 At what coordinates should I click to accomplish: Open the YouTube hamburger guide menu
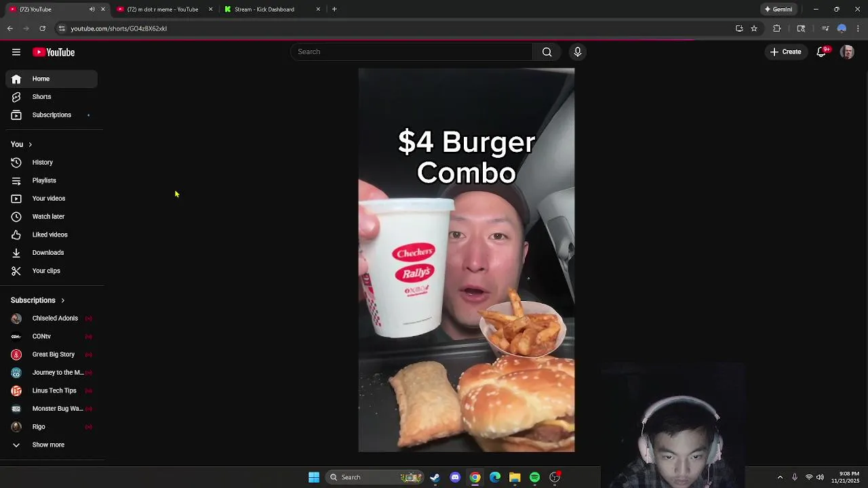[16, 52]
